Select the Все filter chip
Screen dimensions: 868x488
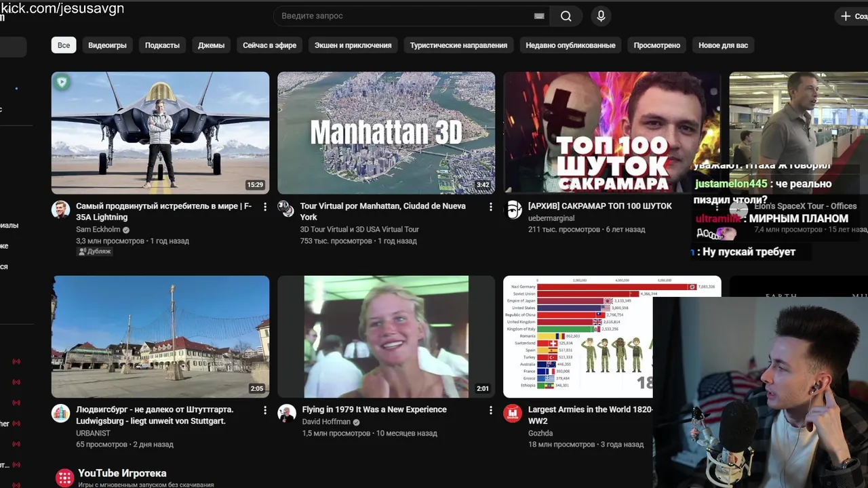pyautogui.click(x=64, y=45)
